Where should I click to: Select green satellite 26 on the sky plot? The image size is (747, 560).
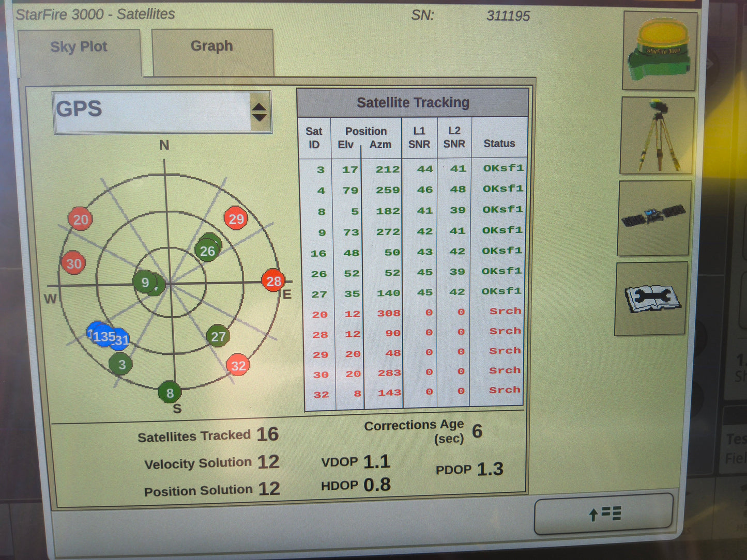pyautogui.click(x=208, y=251)
